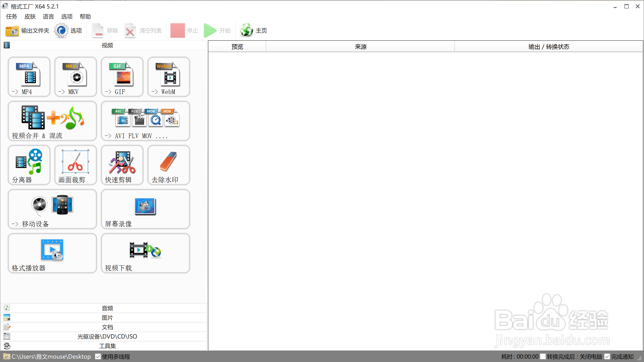644x362 pixels.
Task: Minimize the 格式工厂 window
Action: click(x=615, y=7)
